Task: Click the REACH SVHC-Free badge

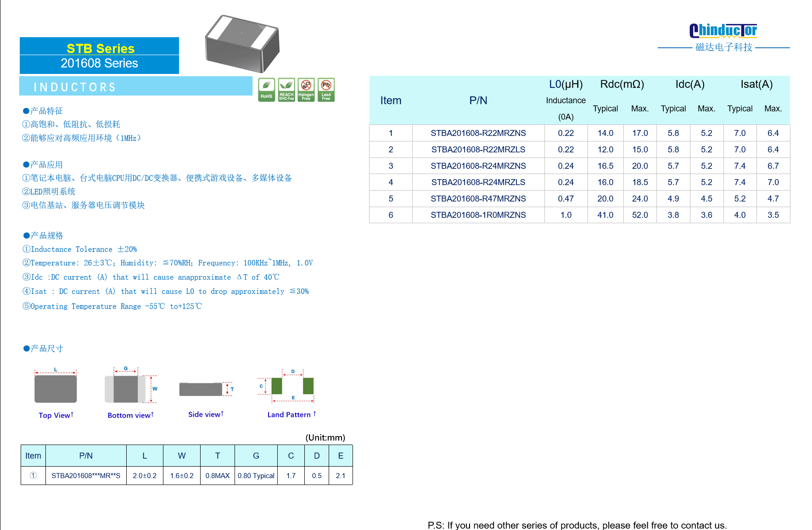Action: coord(286,90)
